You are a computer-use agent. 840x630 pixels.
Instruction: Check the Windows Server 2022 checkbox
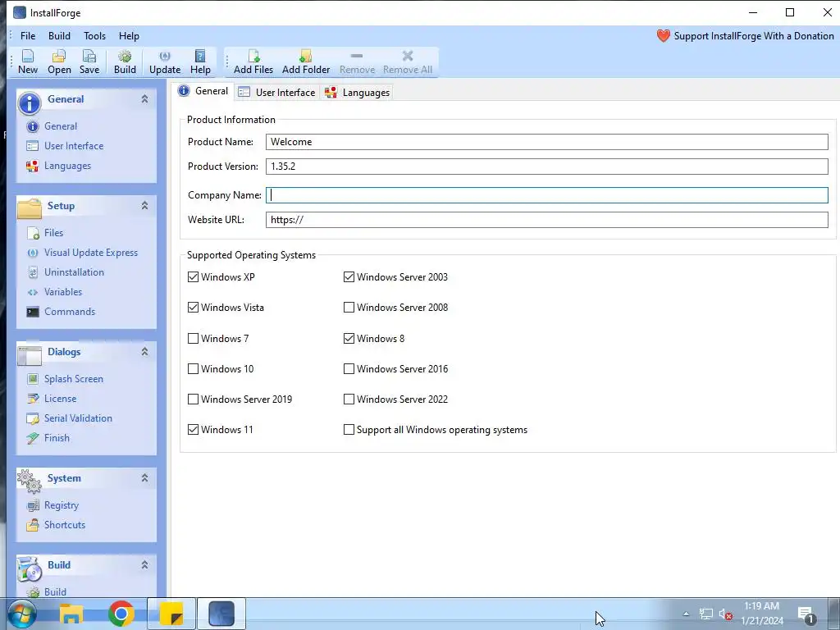coord(349,399)
